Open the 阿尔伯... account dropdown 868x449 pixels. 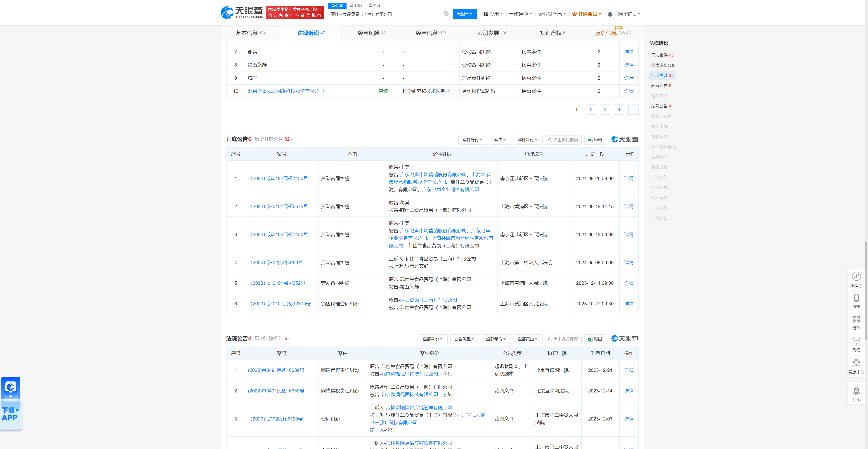coord(629,14)
